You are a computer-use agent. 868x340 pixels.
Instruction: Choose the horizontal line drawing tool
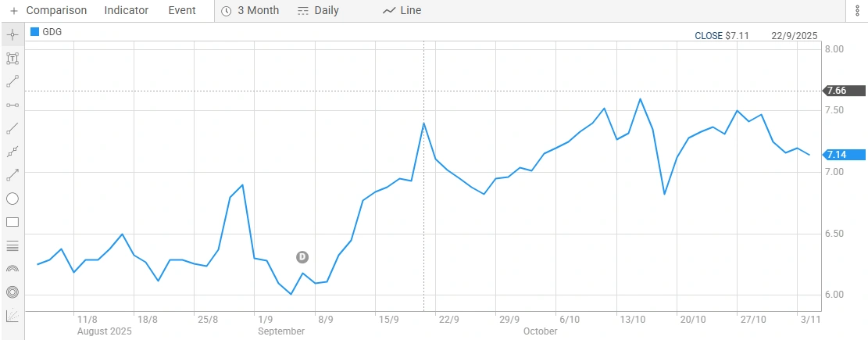coord(13,105)
